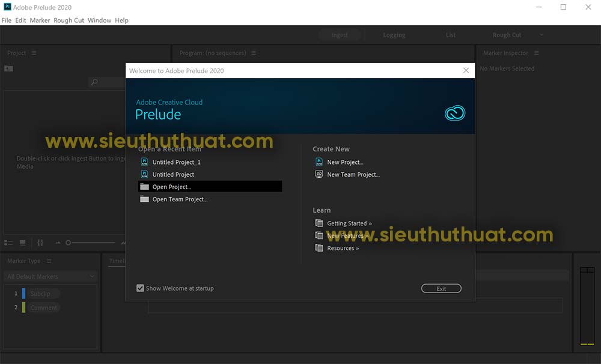The width and height of the screenshot is (601, 364).
Task: Add a Comment marker
Action: click(x=43, y=308)
